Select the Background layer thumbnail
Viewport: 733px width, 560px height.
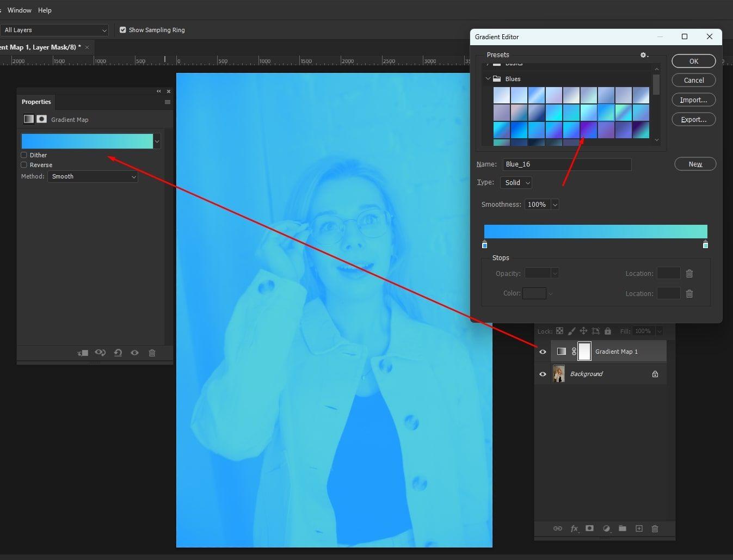click(x=559, y=374)
